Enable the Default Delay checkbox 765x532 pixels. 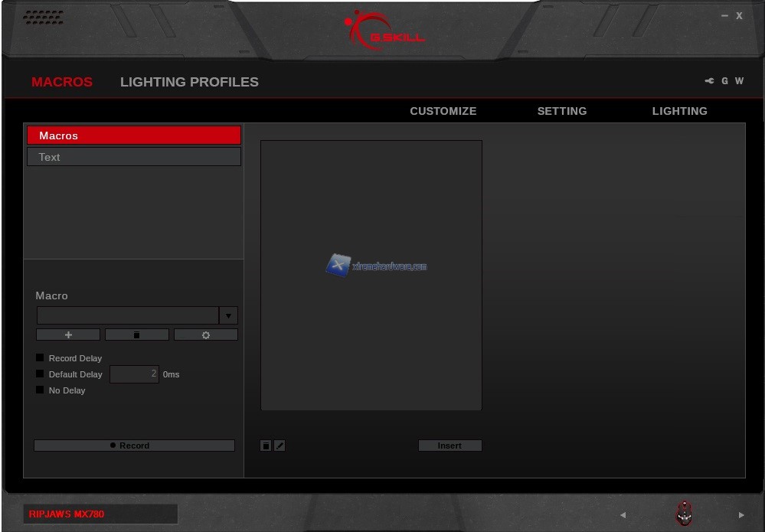tap(40, 374)
